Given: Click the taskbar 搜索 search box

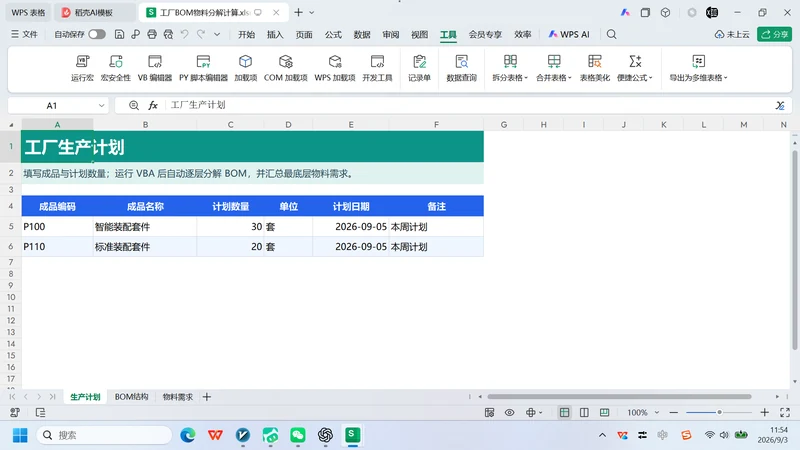Looking at the screenshot, I should [x=104, y=435].
